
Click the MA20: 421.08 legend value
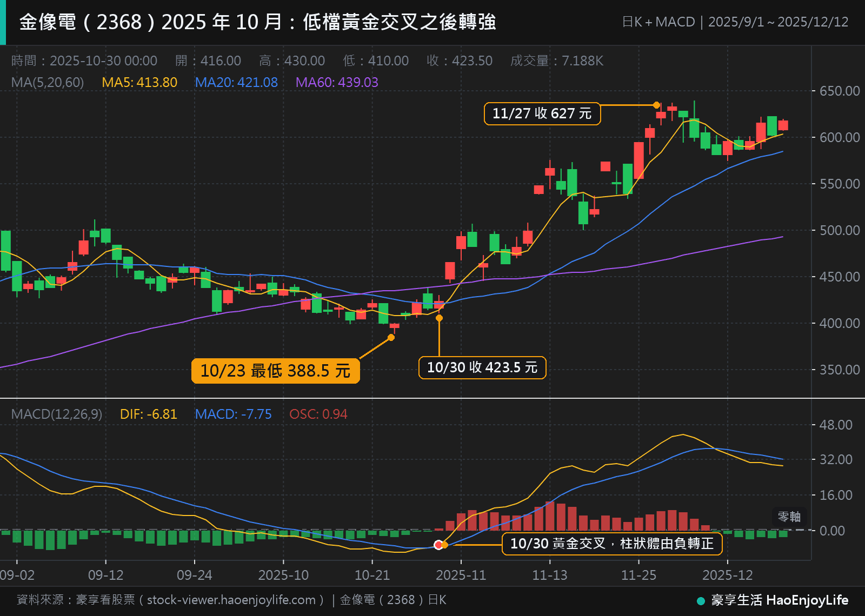pos(236,82)
